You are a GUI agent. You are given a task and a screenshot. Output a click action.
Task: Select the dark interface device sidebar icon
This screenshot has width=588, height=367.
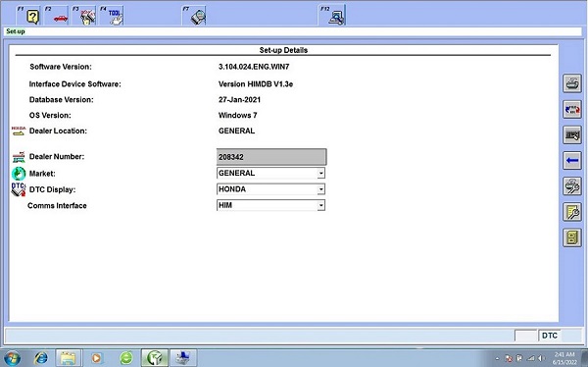coord(572,134)
